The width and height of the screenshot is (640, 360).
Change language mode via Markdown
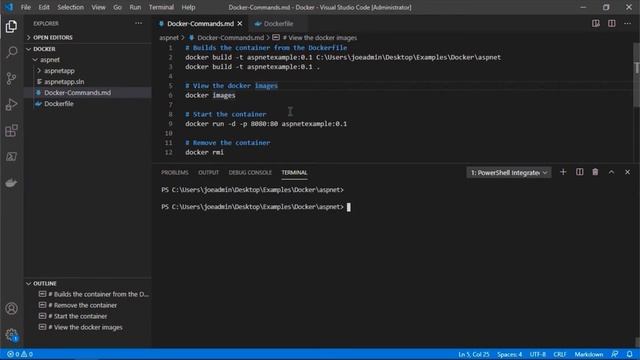[589, 354]
